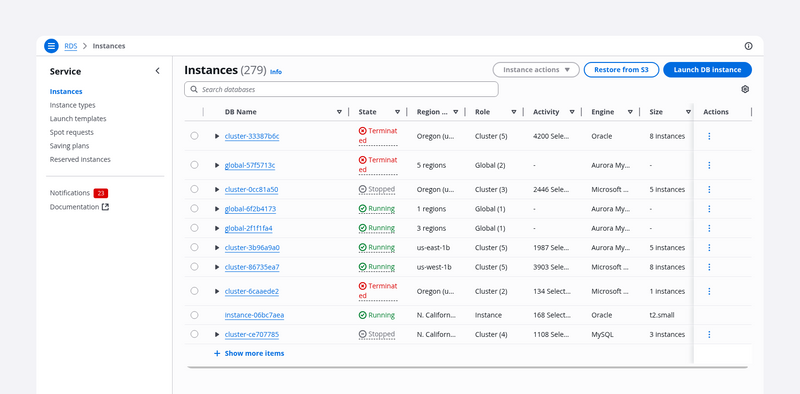Click the Documentation external link icon
Image resolution: width=800 pixels, height=394 pixels.
[x=106, y=207]
